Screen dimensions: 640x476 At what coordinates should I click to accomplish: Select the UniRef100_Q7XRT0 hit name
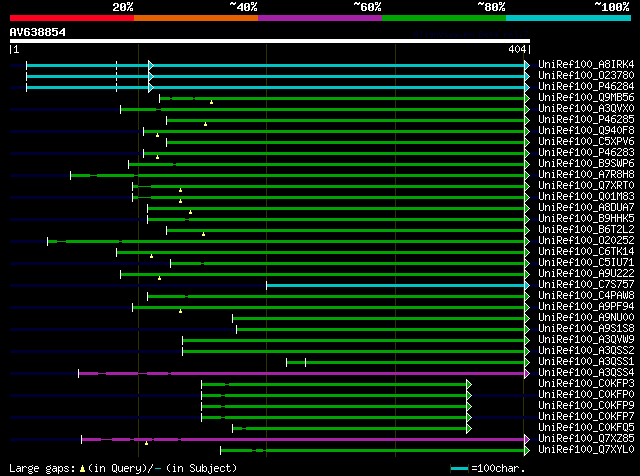(586, 186)
